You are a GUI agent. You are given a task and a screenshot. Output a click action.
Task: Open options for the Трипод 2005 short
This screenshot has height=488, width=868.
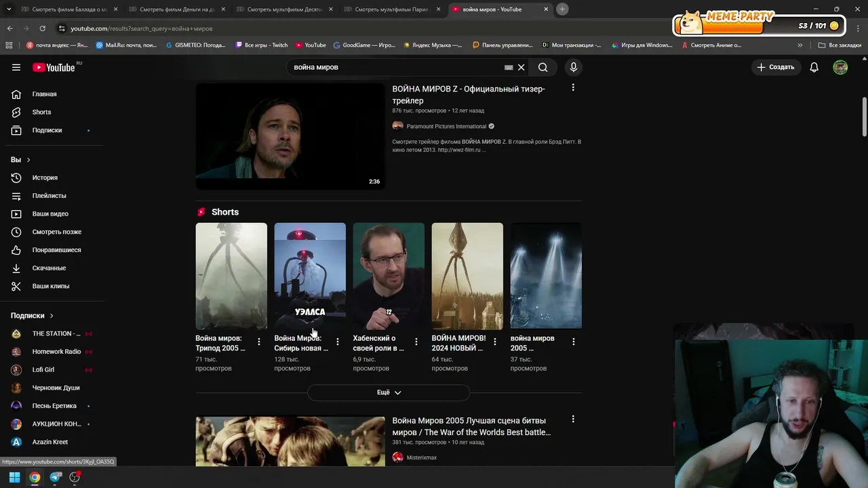pos(258,342)
